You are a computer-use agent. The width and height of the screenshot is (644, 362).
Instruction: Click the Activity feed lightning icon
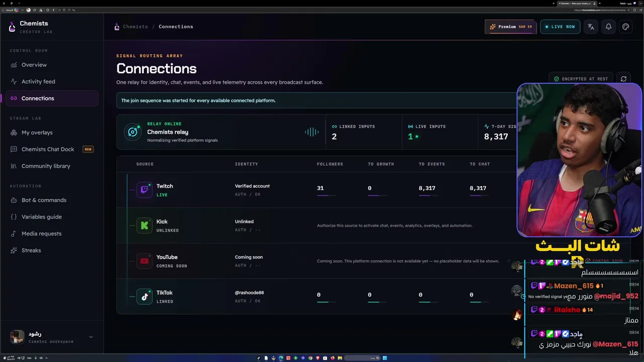click(x=14, y=81)
